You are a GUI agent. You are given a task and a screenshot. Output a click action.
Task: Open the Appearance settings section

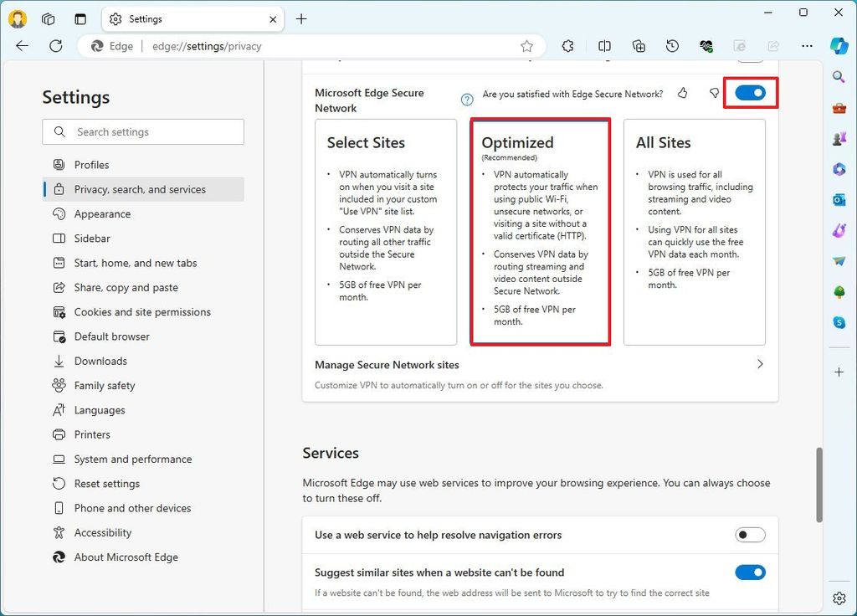click(101, 213)
